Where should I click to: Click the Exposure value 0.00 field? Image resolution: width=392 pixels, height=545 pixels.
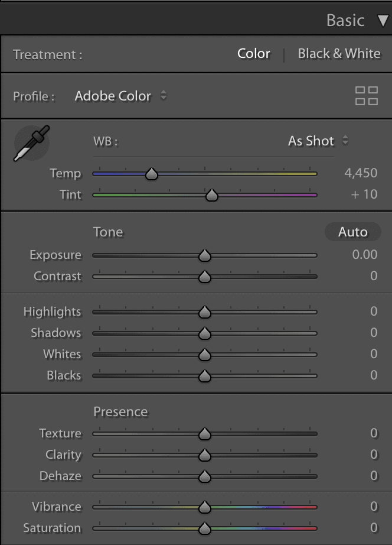[x=365, y=254]
